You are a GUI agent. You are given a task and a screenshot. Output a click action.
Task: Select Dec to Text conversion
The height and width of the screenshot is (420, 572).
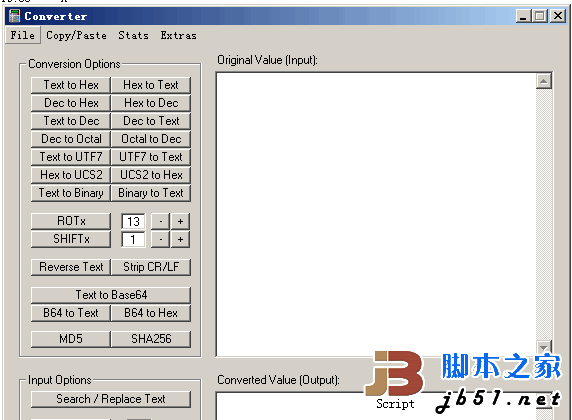click(151, 121)
